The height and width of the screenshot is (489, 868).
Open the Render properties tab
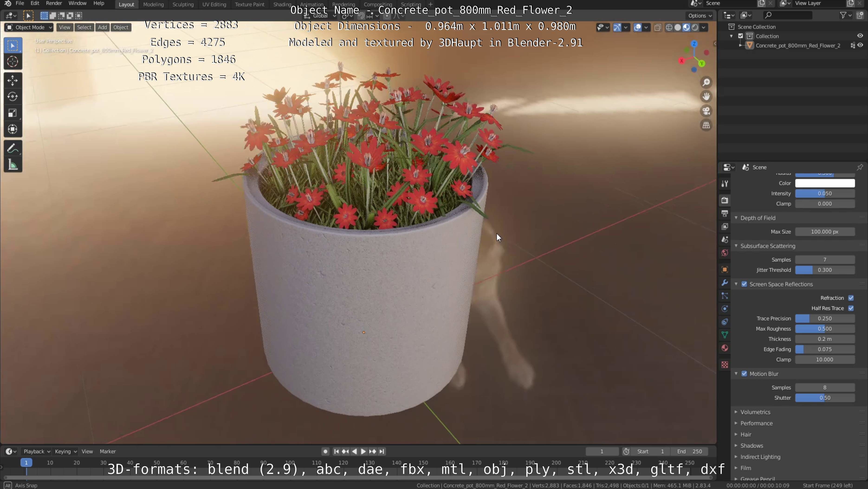[725, 200]
